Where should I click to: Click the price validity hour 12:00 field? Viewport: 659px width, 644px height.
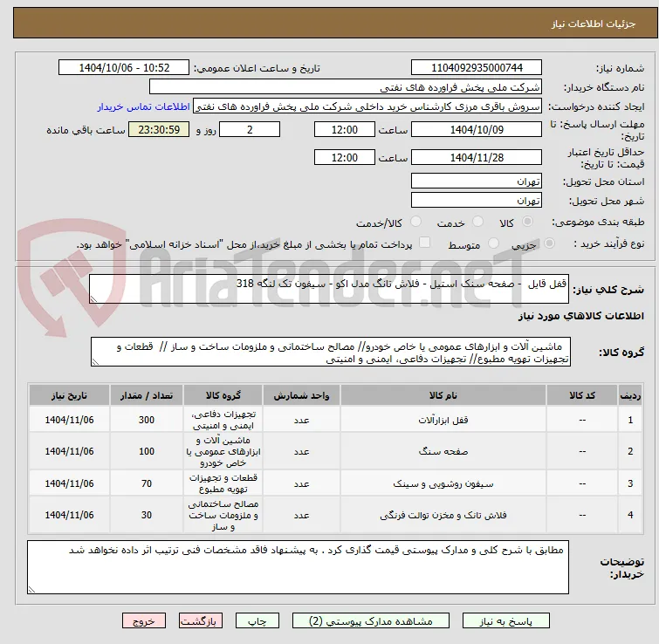coord(345,158)
